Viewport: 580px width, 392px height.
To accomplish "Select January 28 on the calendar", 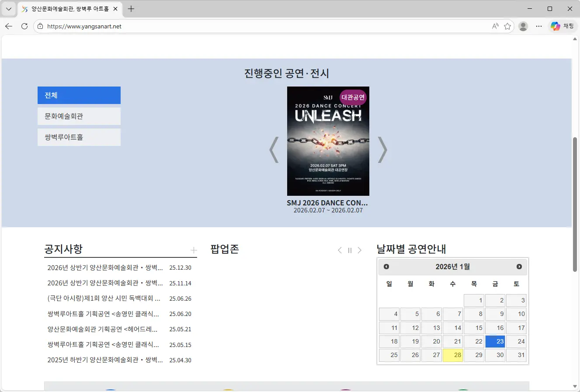I will pos(453,355).
